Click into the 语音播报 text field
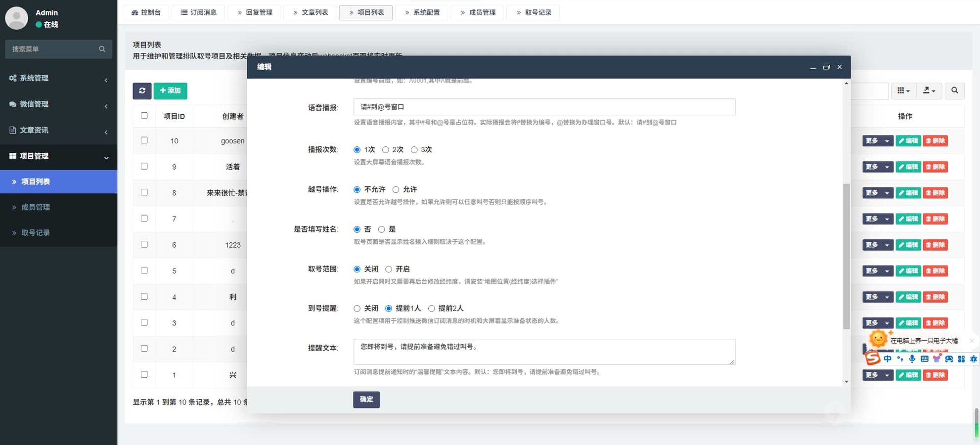This screenshot has width=980, height=445. click(544, 107)
